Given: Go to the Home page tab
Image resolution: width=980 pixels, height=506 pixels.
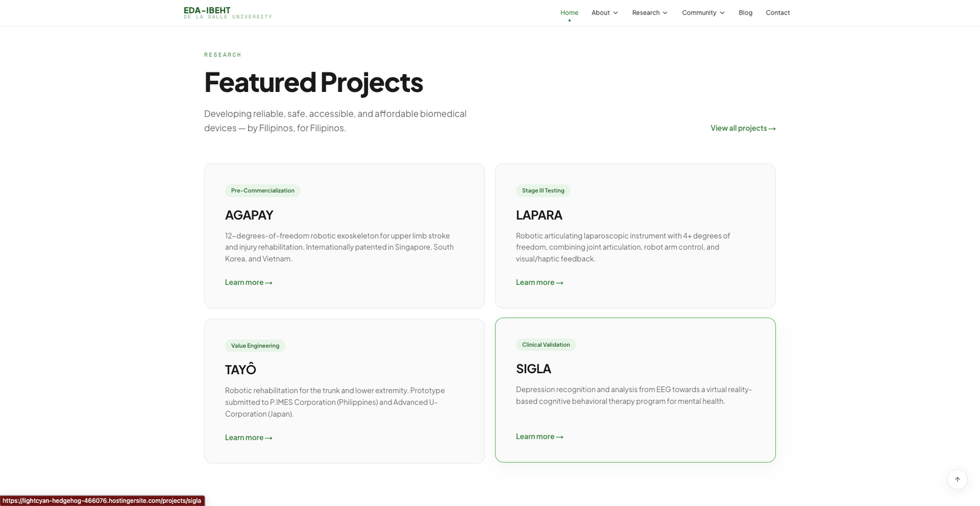Looking at the screenshot, I should pyautogui.click(x=569, y=13).
